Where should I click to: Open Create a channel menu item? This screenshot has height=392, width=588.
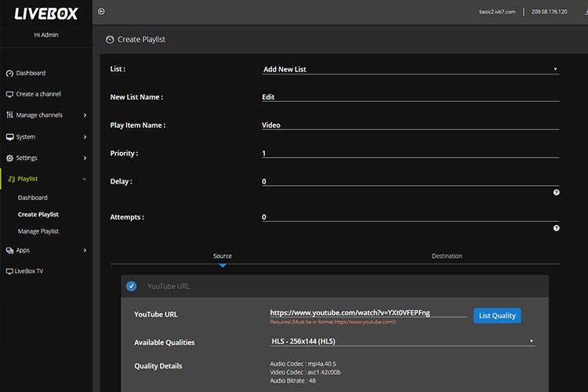tap(38, 94)
